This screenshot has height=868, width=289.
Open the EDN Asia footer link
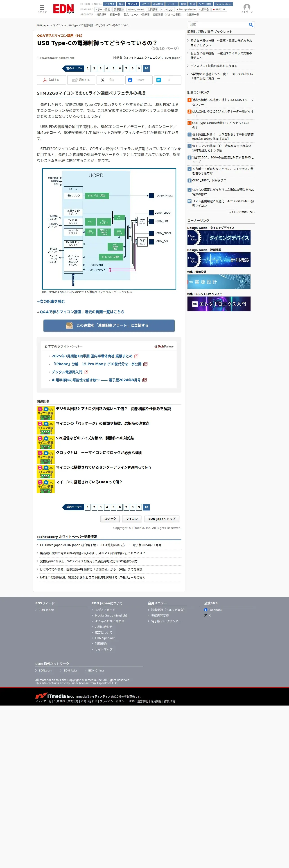(70, 671)
